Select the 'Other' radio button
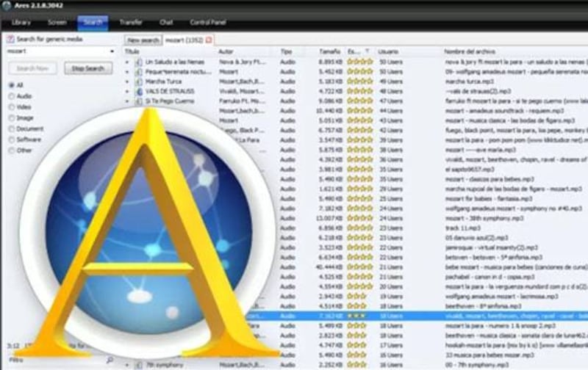Screen dimensions: 588x370 coord(12,150)
